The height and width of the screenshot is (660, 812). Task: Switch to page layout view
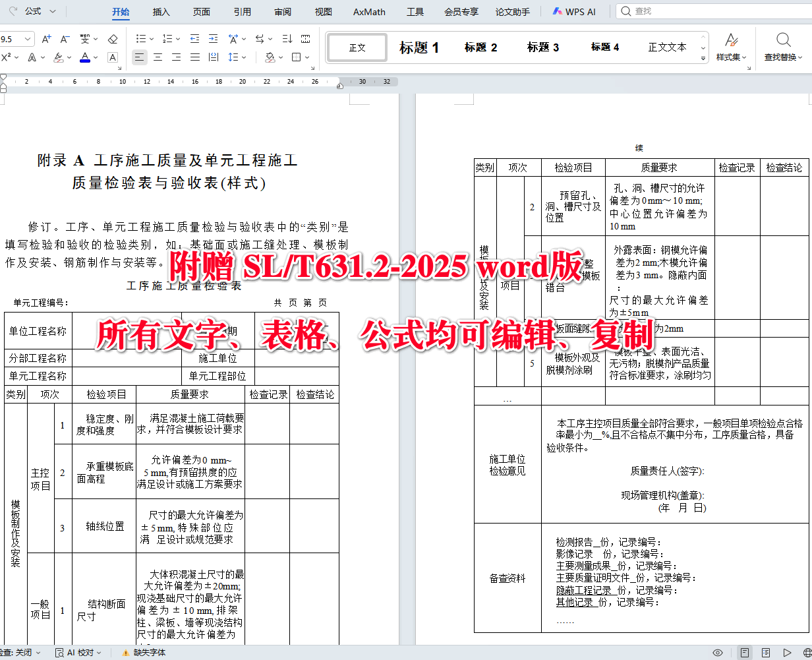745,653
